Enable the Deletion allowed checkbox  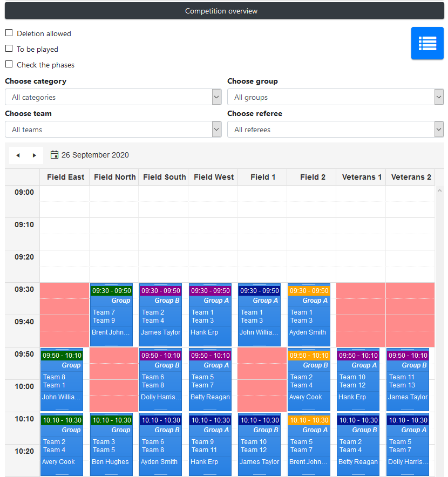[x=9, y=33]
